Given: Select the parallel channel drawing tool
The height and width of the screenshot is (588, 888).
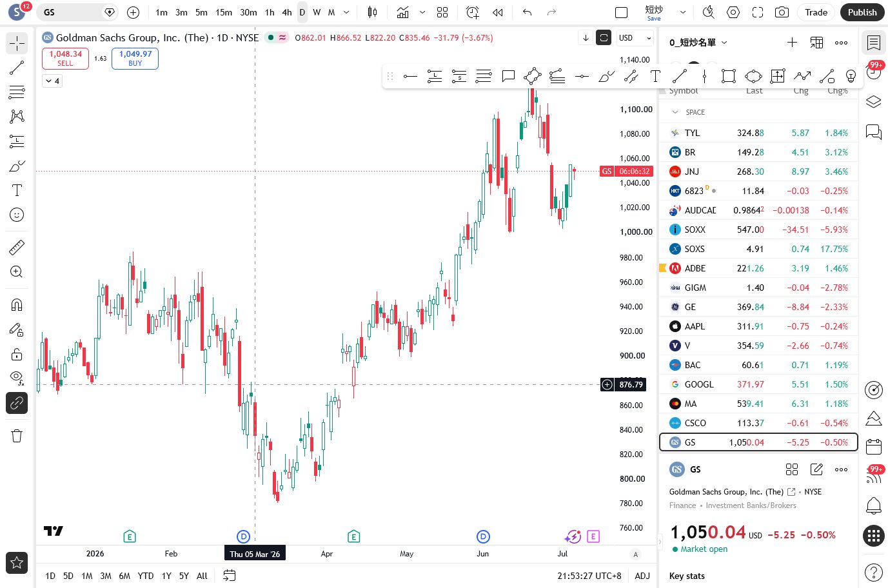Looking at the screenshot, I should (631, 76).
